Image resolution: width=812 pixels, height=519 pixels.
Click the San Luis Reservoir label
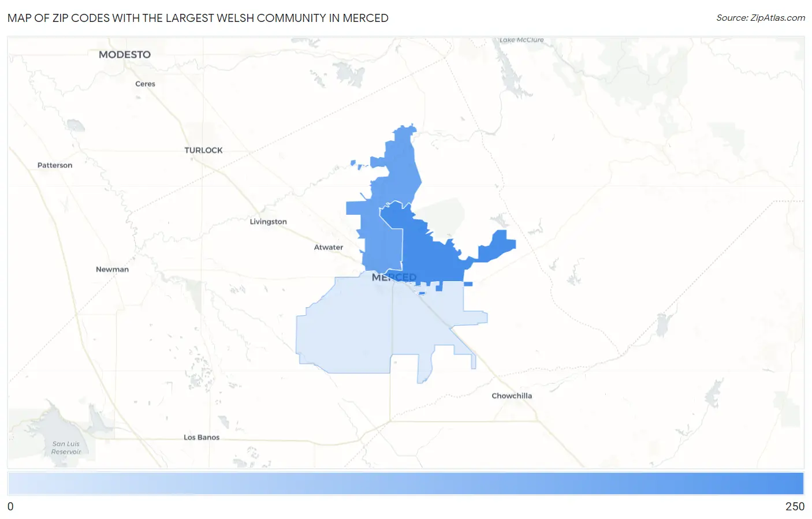pyautogui.click(x=66, y=448)
